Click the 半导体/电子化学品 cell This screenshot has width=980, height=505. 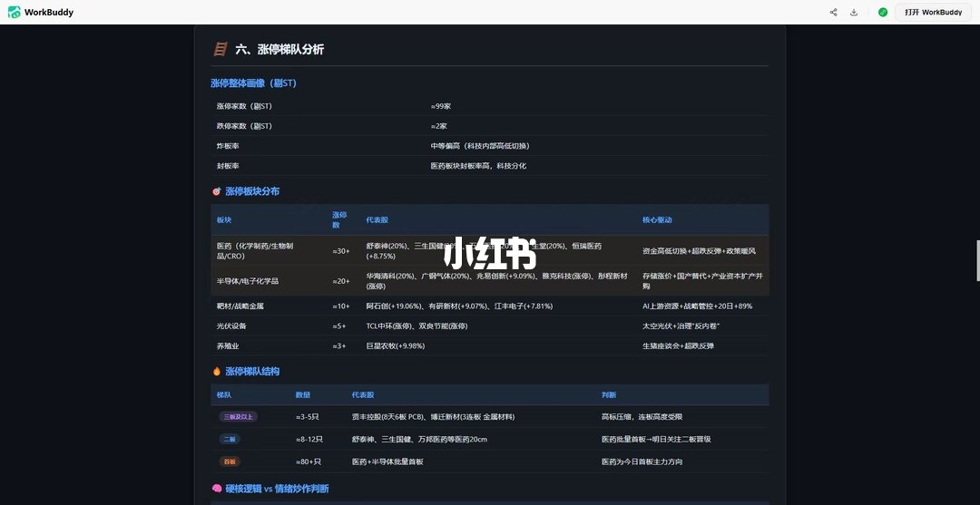point(248,281)
